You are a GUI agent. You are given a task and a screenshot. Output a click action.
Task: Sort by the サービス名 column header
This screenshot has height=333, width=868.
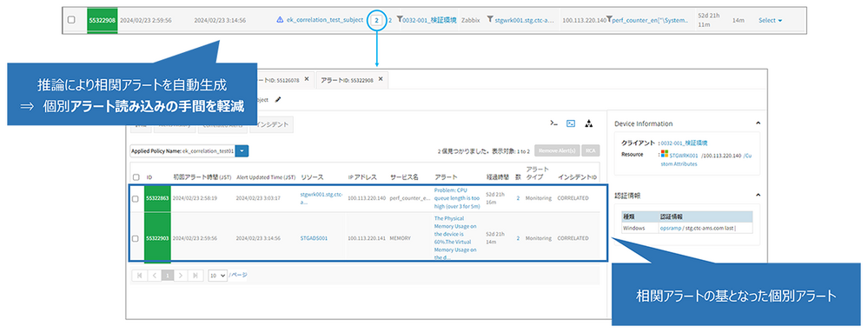point(404,177)
